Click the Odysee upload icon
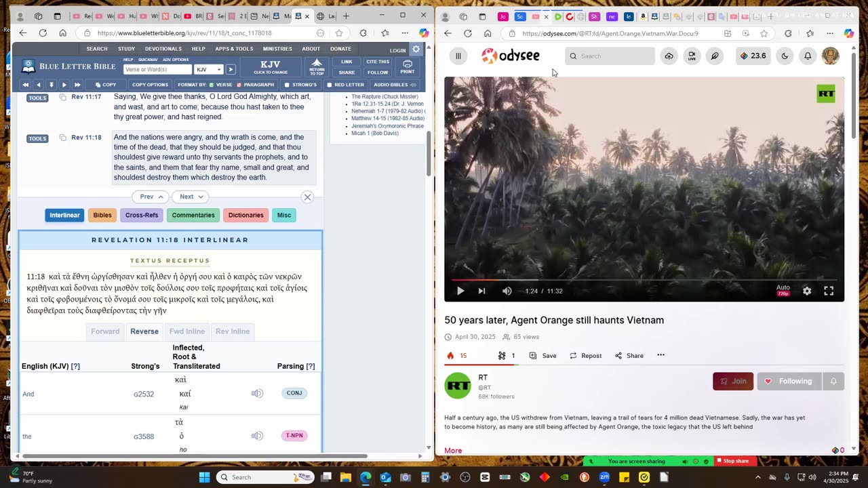 669,56
